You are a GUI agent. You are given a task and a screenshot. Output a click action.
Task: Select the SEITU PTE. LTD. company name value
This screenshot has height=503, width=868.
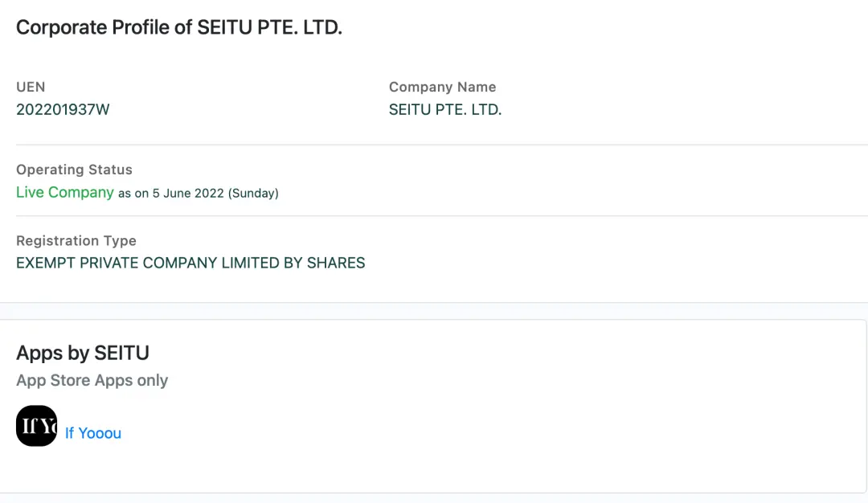click(445, 110)
